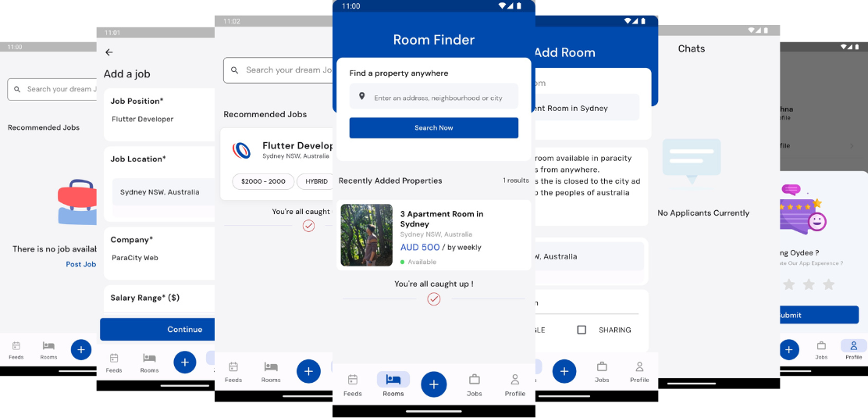The height and width of the screenshot is (418, 868).
Task: Open Feeds icon in Room Finder bottom bar
Action: 353,384
